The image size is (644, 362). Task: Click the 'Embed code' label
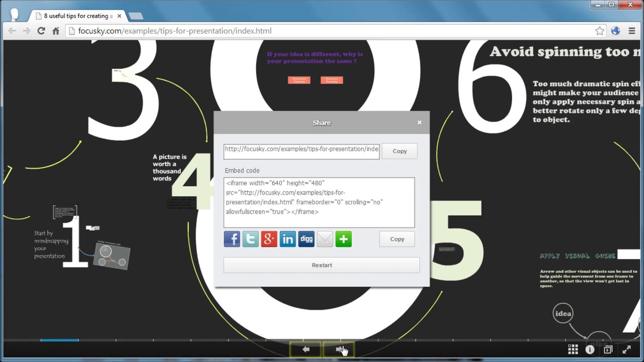click(242, 170)
